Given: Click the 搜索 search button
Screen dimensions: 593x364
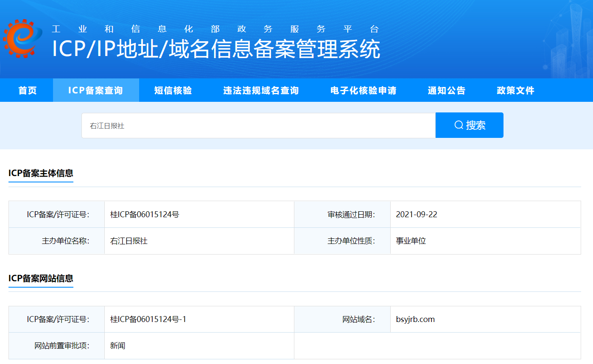Looking at the screenshot, I should pyautogui.click(x=470, y=125).
